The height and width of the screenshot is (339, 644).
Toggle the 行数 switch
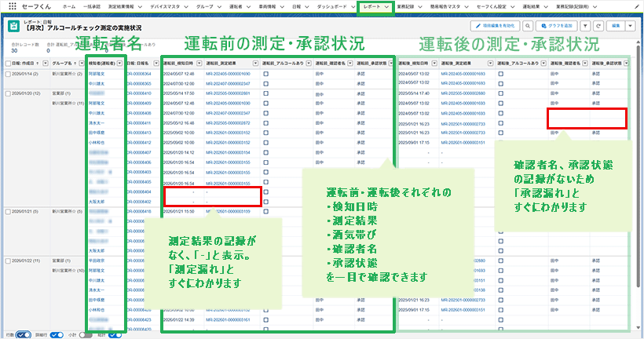24,335
